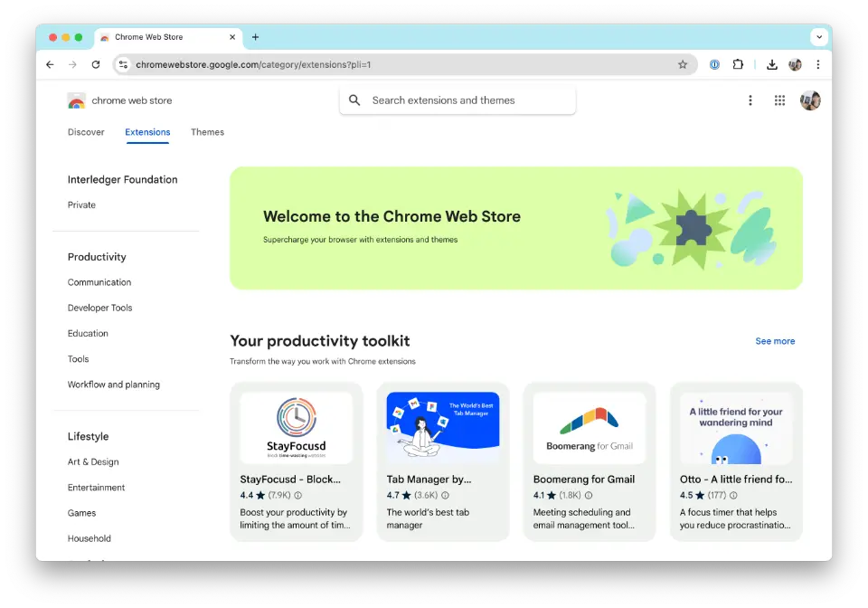This screenshot has width=868, height=608.
Task: Open the See more link
Action: click(x=774, y=341)
